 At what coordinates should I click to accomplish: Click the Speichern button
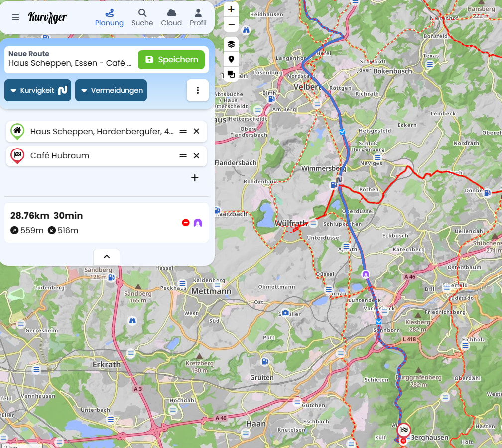click(171, 60)
